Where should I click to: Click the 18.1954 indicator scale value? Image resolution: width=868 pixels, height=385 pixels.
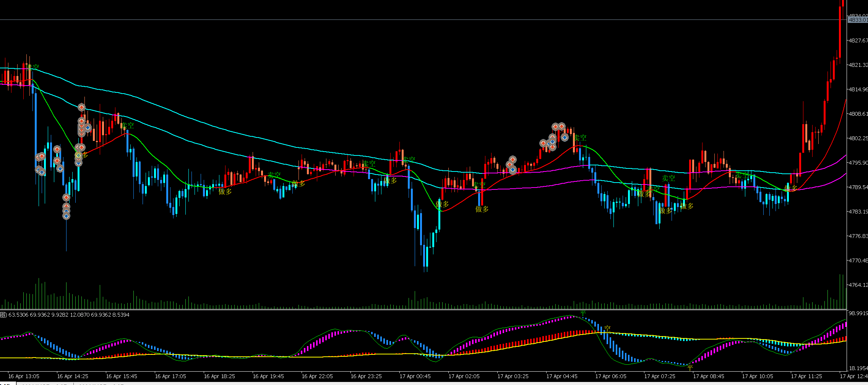pos(858,368)
